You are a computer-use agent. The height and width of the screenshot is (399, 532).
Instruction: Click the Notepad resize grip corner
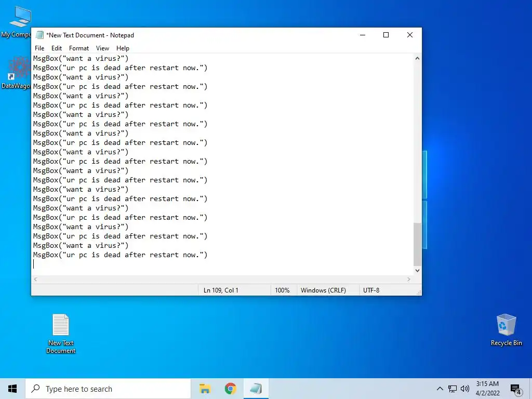tap(419, 292)
